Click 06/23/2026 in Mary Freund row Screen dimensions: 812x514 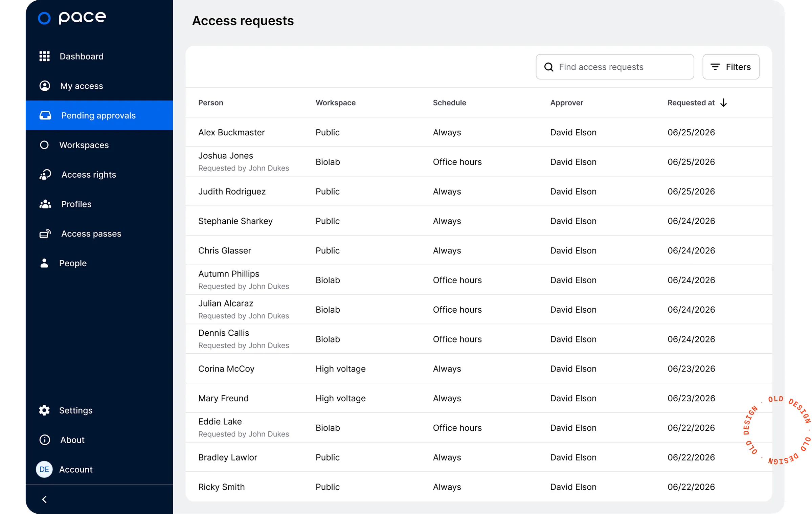pos(691,398)
